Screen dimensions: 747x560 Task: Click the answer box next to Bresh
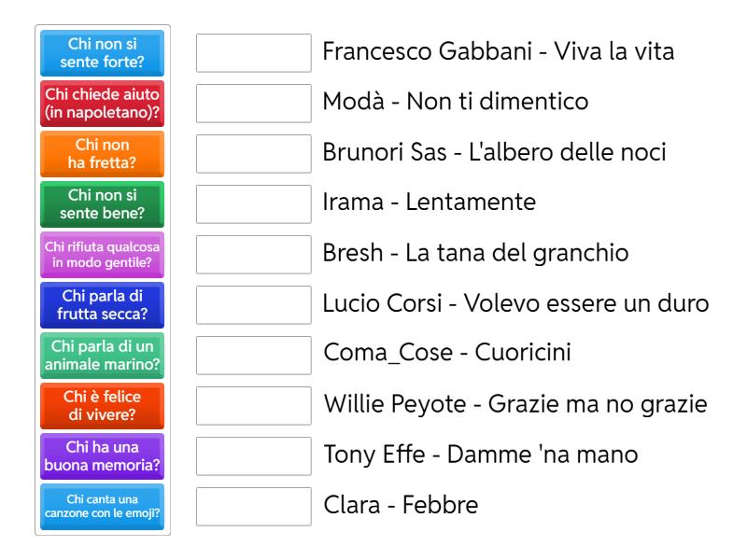coord(254,255)
